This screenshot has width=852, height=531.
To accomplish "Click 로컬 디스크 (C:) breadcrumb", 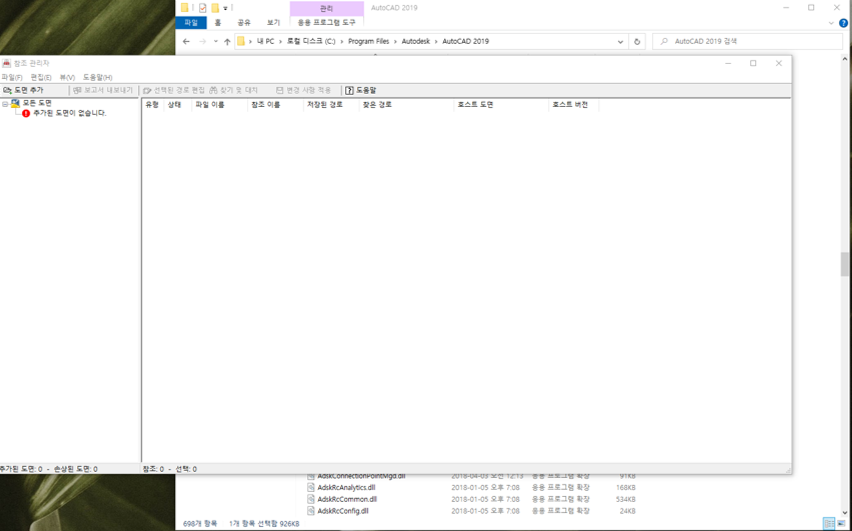I will (x=311, y=41).
